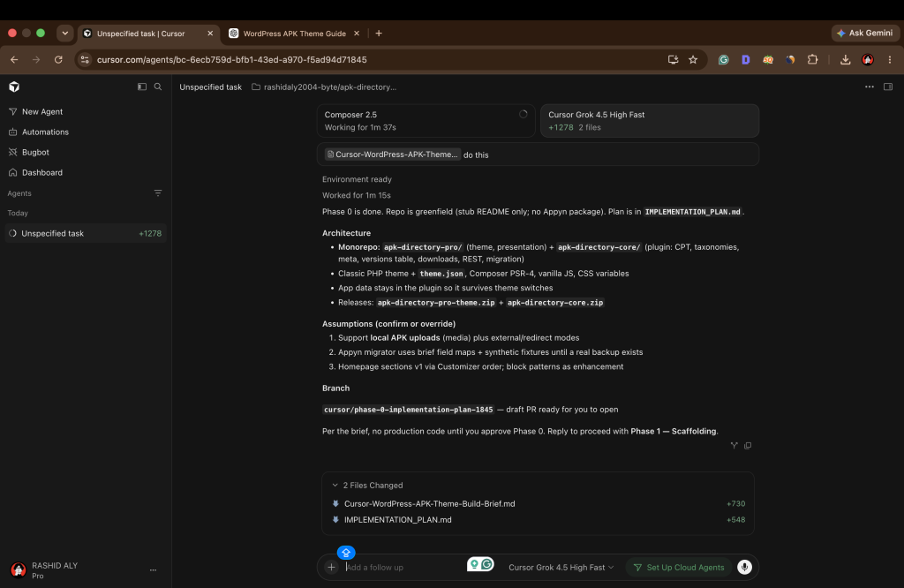Click the cursor/phase-0-implementation-plan-1845 branch name
This screenshot has height=588, width=904.
pos(408,410)
